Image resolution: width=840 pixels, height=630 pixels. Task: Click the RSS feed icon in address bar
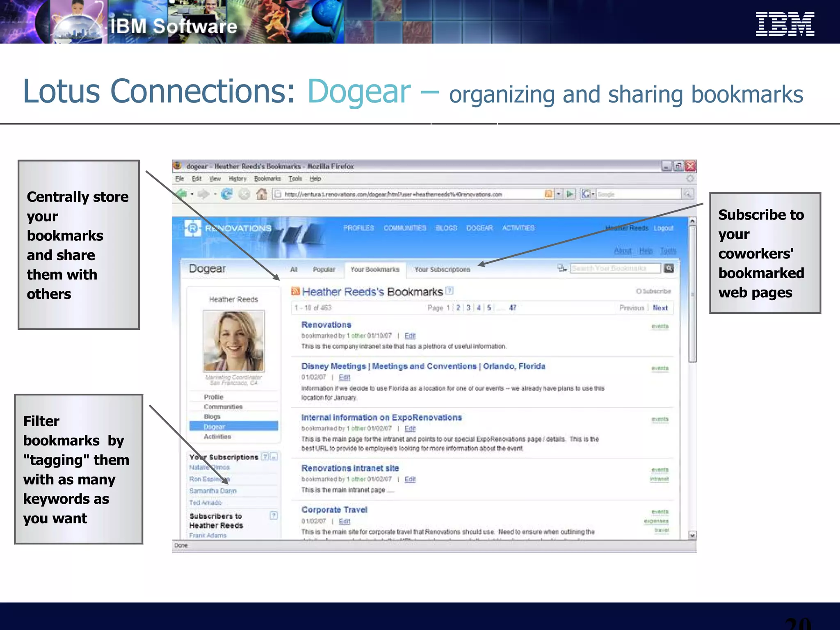point(549,194)
